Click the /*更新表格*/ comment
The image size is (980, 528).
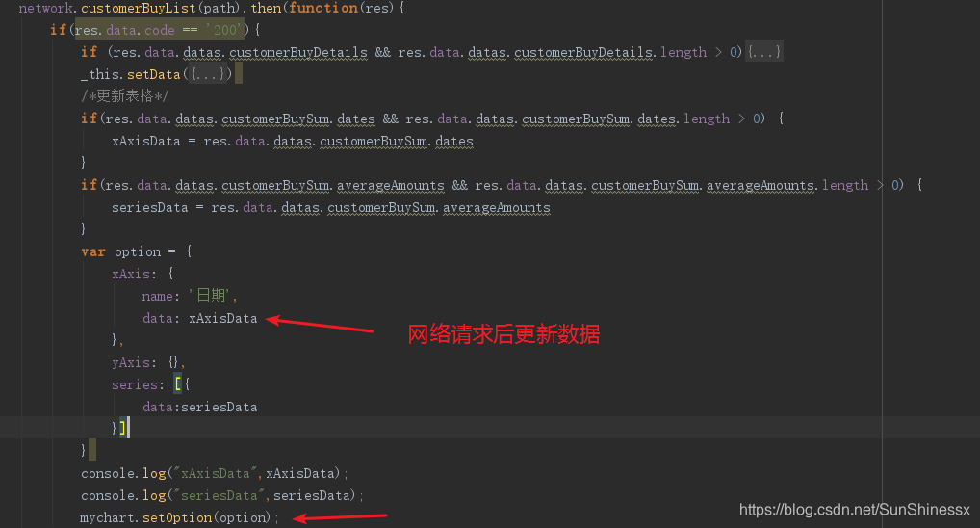pos(124,95)
